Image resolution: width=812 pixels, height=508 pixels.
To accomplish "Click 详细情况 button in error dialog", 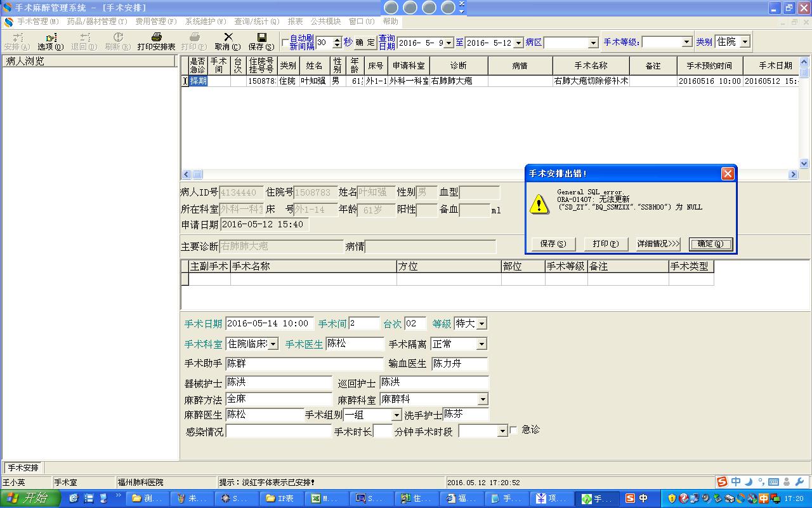I will [x=658, y=244].
